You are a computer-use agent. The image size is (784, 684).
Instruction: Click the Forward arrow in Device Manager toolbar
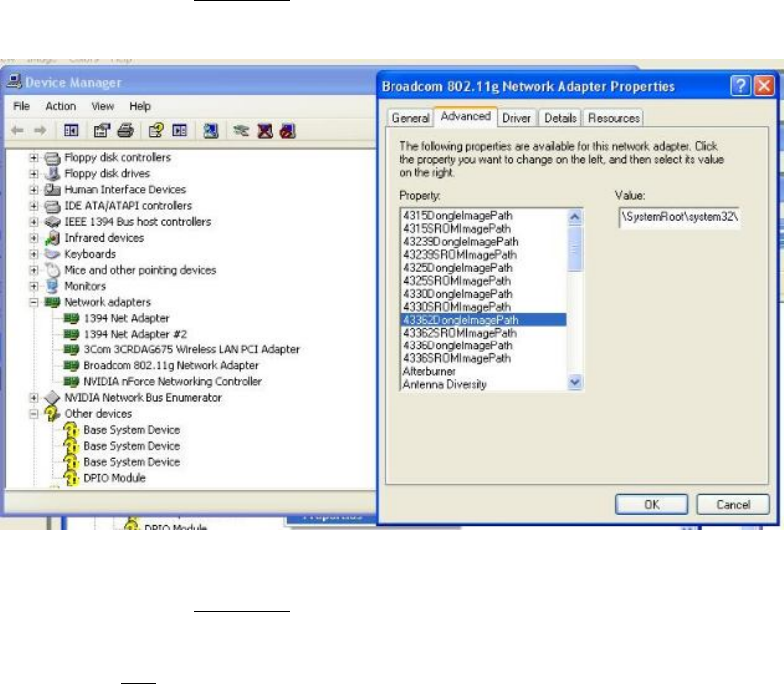click(x=40, y=131)
